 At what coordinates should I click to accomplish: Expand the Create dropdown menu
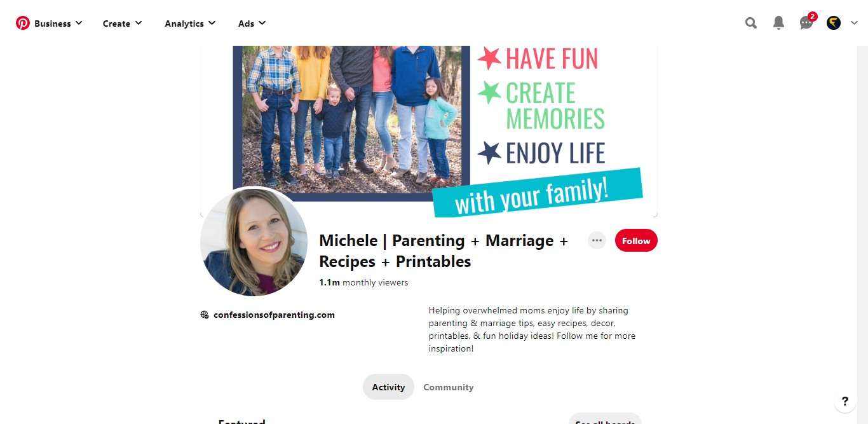(123, 24)
